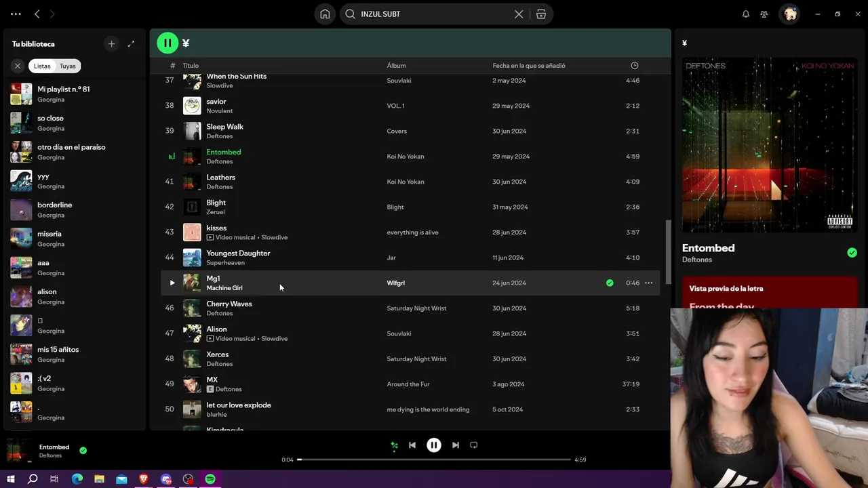Click the Koi No Yokan album cover art

(769, 145)
